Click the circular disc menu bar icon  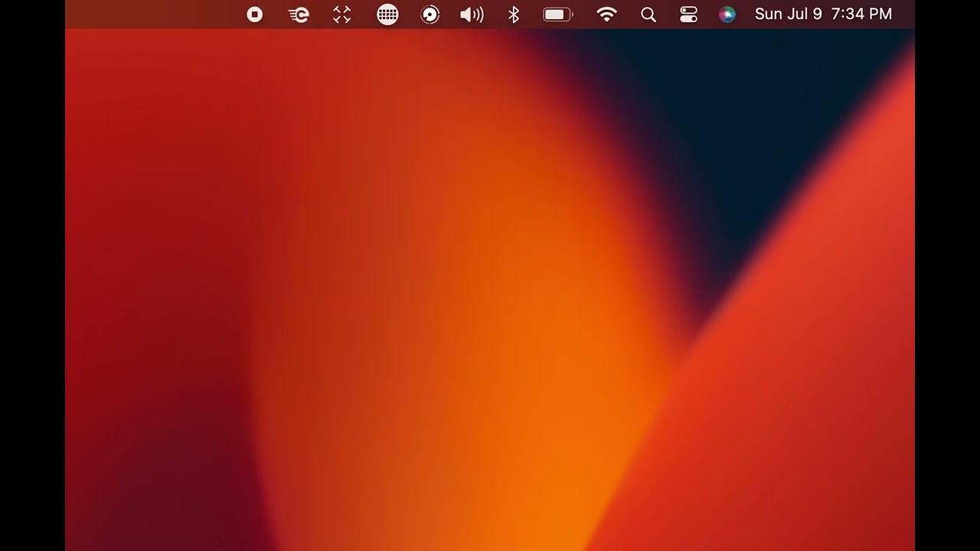[x=430, y=15]
